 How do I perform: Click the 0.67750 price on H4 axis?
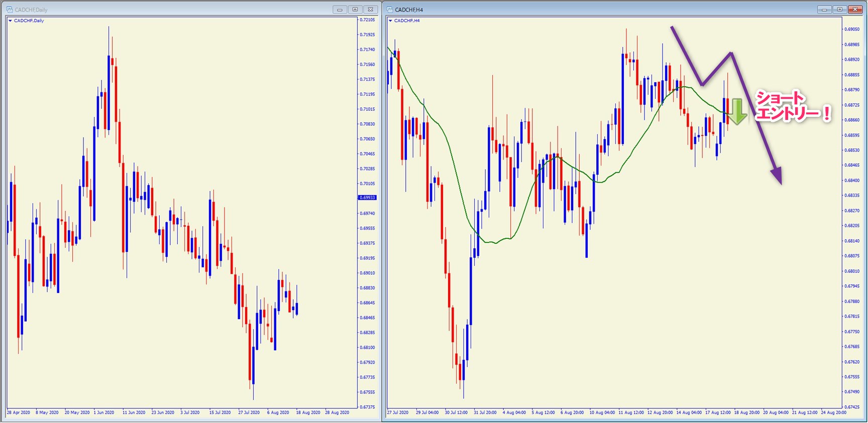[x=852, y=332]
